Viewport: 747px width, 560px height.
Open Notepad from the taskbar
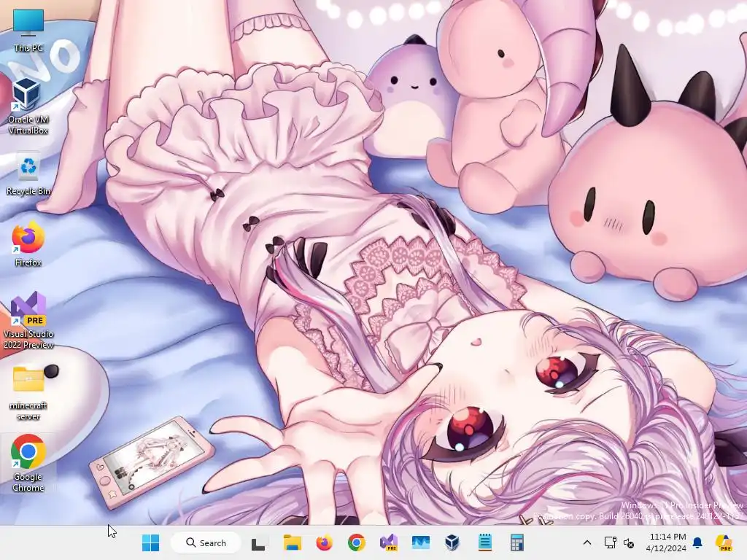point(485,542)
